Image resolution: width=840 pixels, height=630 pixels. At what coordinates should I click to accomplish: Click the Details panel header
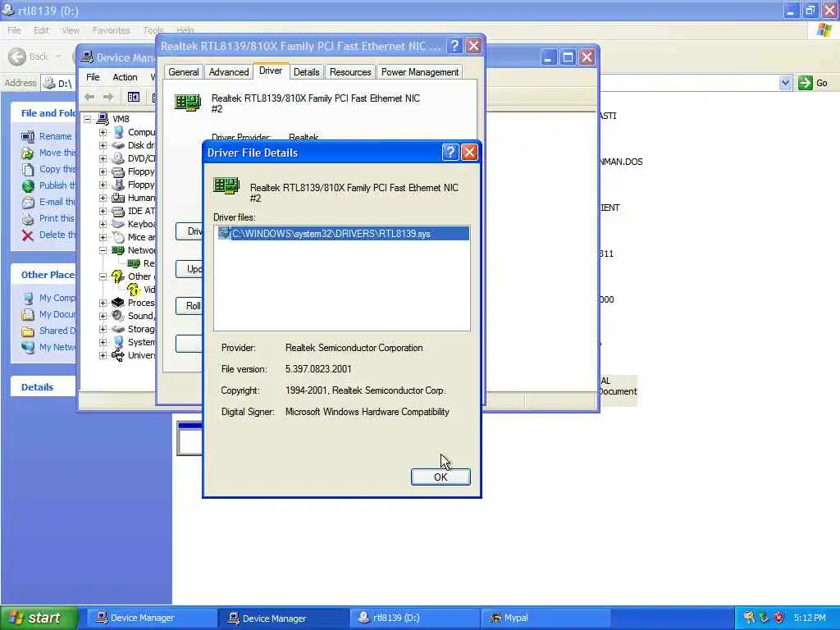coord(43,387)
